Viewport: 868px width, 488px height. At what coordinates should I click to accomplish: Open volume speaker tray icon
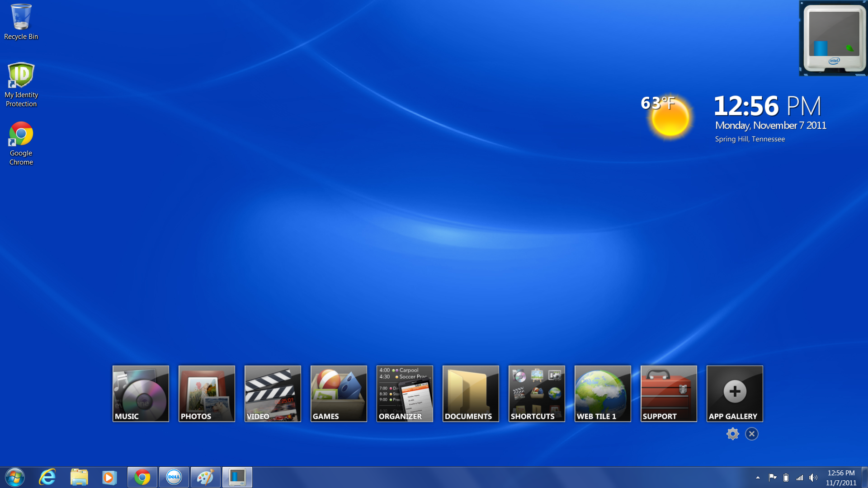point(813,478)
